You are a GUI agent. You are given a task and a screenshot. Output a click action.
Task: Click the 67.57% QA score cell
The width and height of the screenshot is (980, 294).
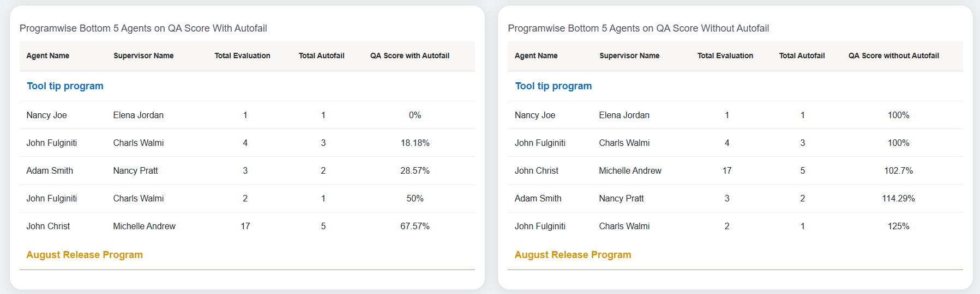pyautogui.click(x=415, y=226)
